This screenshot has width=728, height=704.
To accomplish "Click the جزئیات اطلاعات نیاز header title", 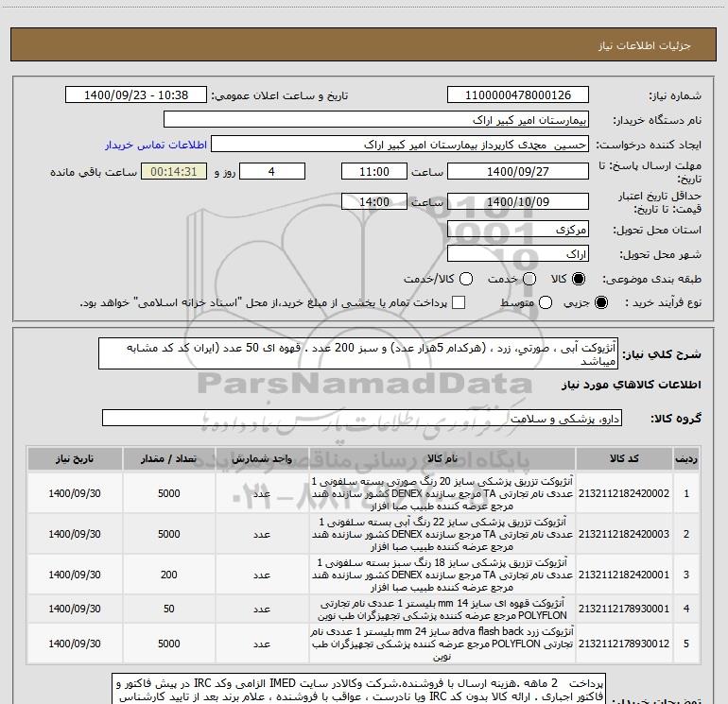I will (645, 45).
